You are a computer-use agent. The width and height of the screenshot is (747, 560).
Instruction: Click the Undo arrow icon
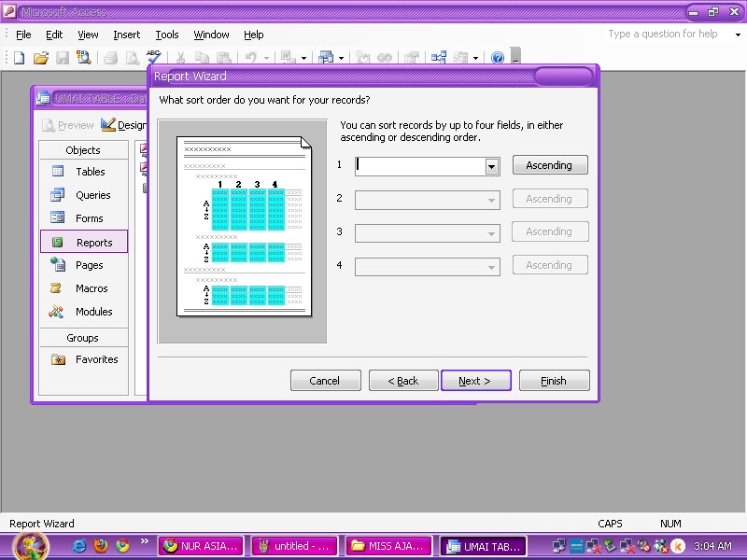coord(250,58)
